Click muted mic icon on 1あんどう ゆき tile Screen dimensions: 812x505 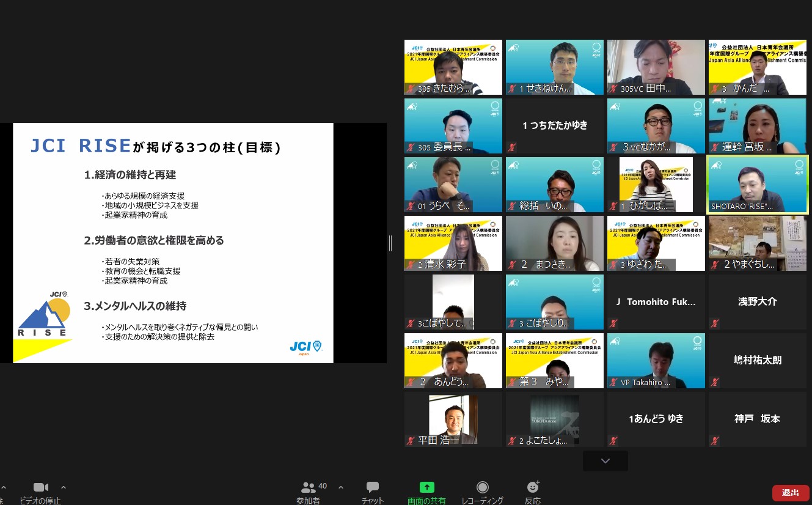613,441
